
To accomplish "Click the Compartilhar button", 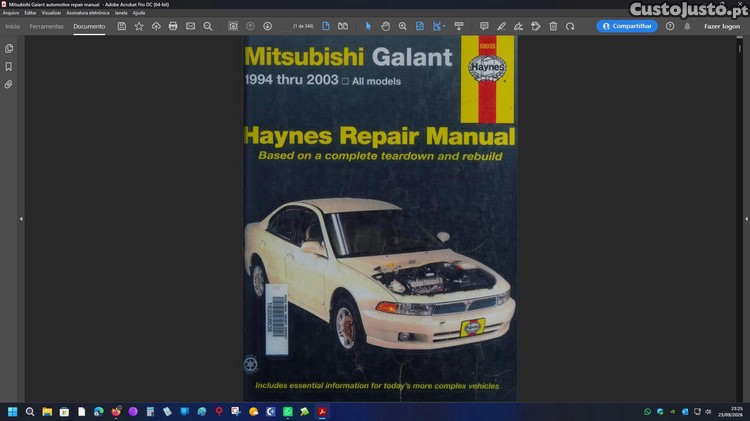I will tap(627, 26).
